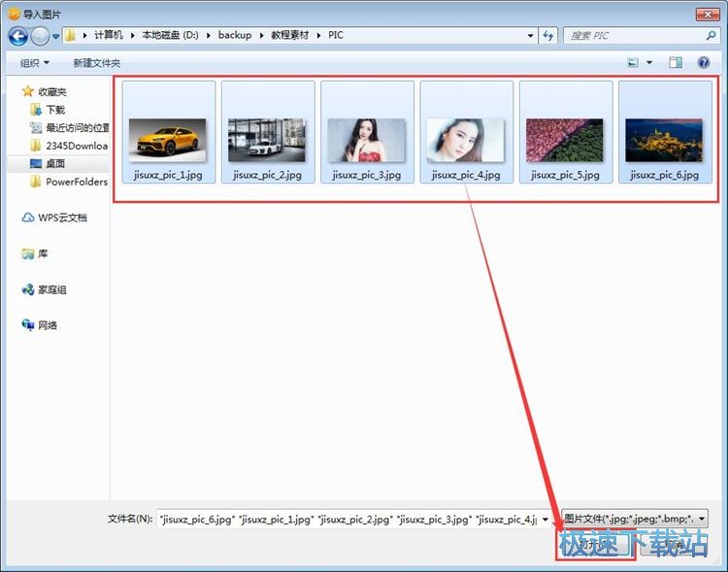Click the file name label jisuxz_pic_1.jpg

coord(168,175)
